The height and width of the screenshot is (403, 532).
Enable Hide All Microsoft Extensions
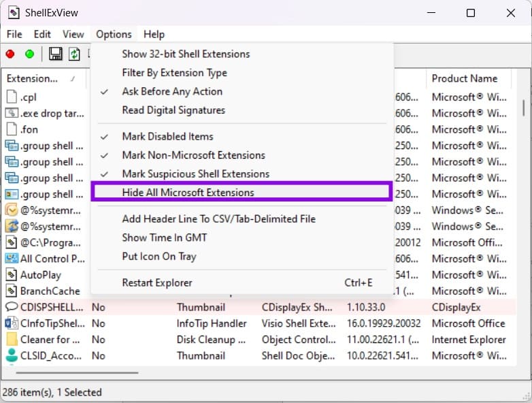pos(242,192)
